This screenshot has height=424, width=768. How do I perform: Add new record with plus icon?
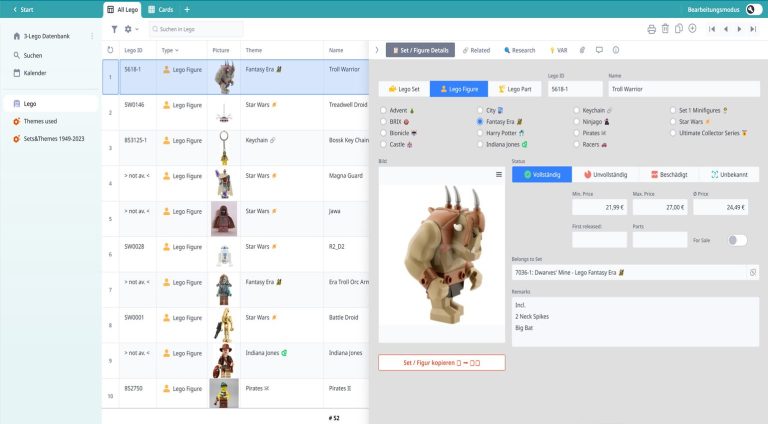692,29
